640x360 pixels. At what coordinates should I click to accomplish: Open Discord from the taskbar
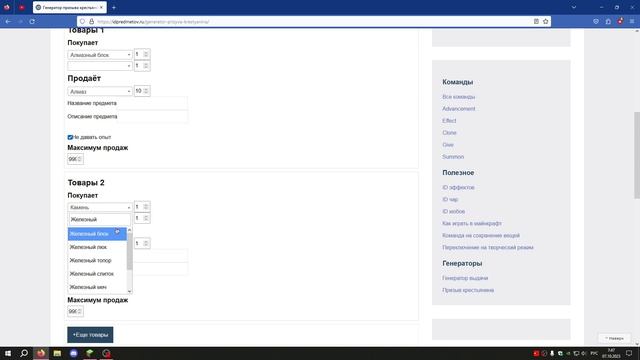(73, 353)
